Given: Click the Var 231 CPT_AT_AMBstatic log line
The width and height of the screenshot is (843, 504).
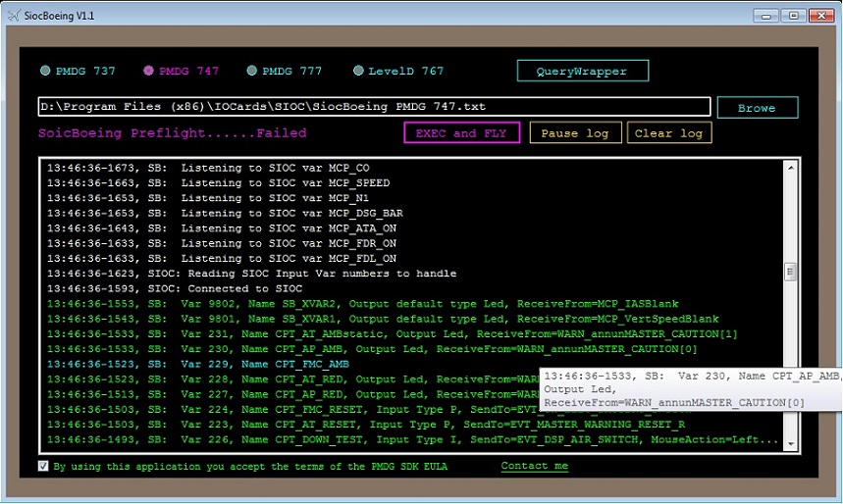Looking at the screenshot, I should (393, 333).
